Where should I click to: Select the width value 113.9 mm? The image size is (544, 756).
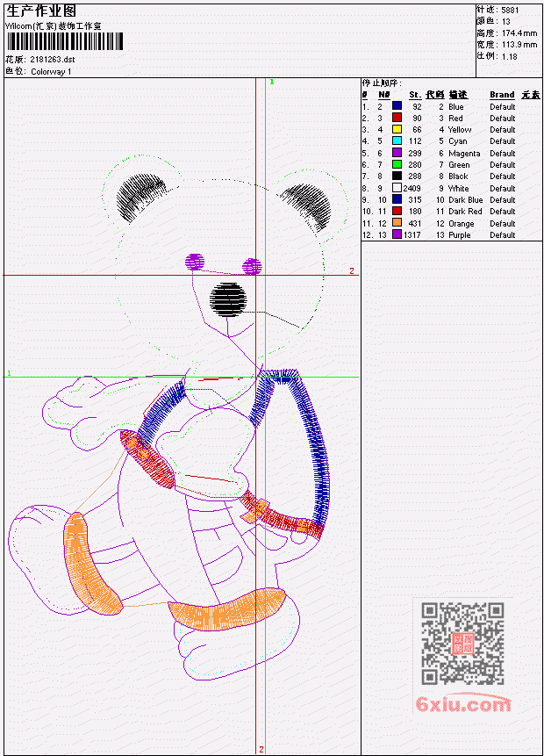click(x=519, y=45)
